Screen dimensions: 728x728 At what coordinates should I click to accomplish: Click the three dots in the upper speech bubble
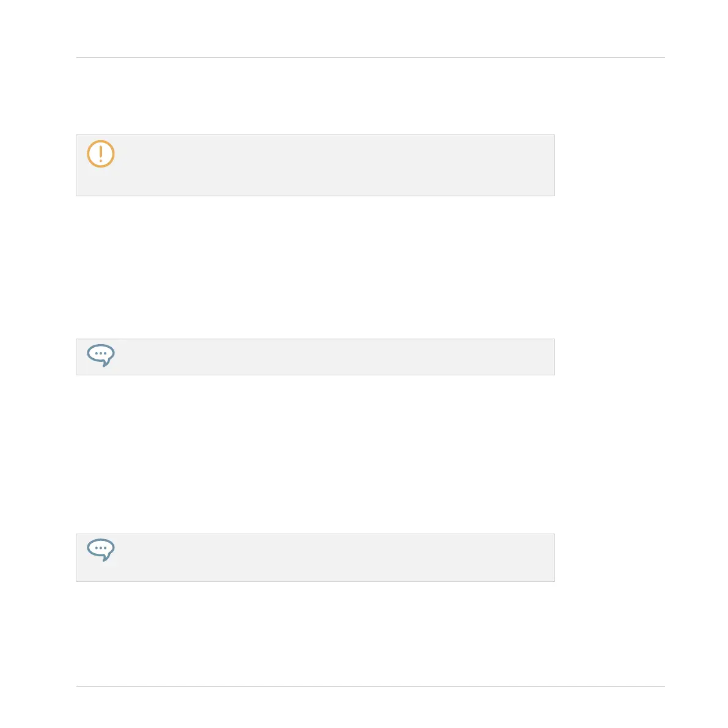pos(101,353)
